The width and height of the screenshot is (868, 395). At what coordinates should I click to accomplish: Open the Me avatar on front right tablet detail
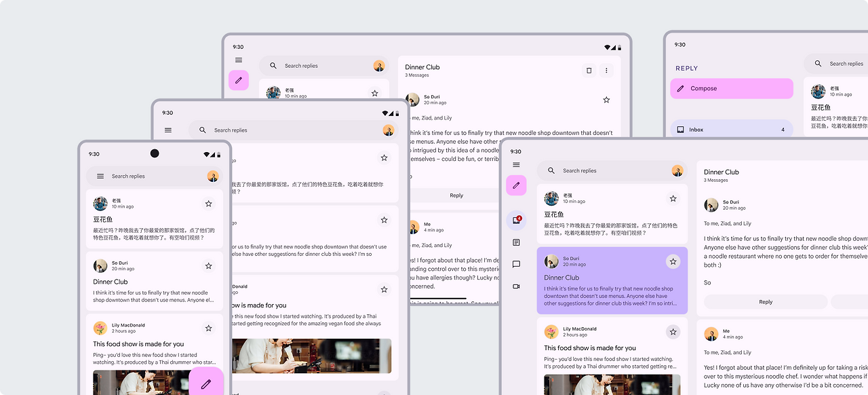pos(711,334)
